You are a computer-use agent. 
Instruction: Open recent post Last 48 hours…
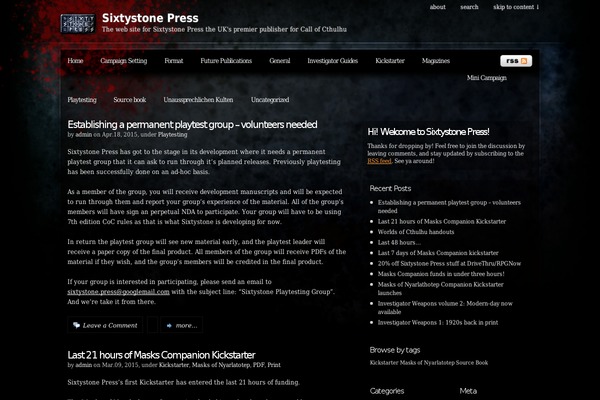point(399,242)
